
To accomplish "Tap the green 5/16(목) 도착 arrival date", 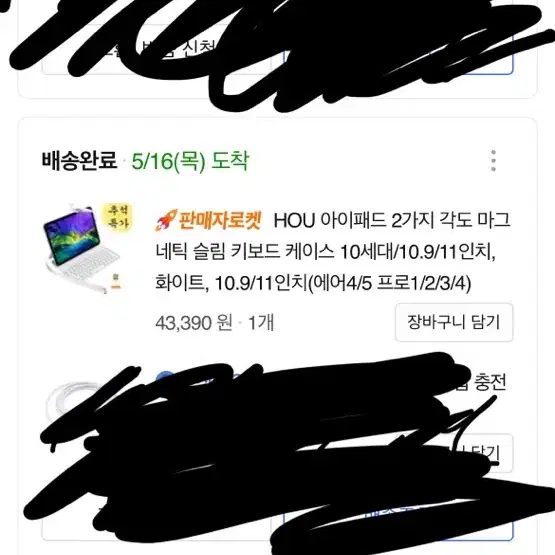I will (190, 161).
